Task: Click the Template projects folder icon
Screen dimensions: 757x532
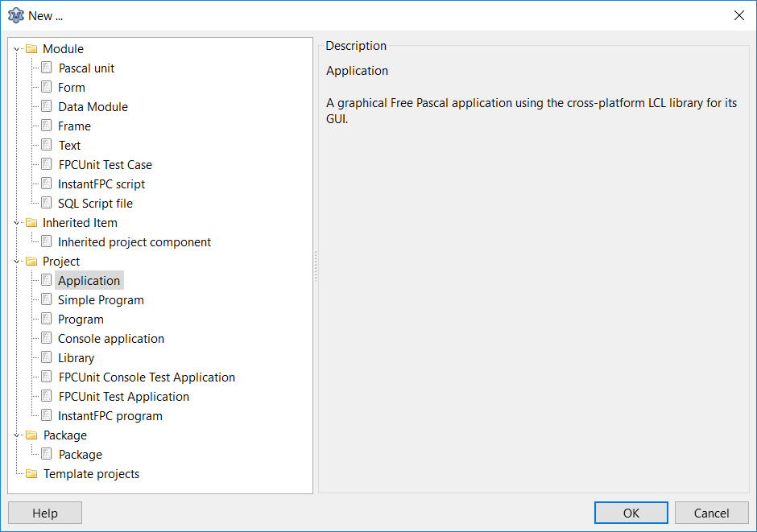Action: point(31,474)
